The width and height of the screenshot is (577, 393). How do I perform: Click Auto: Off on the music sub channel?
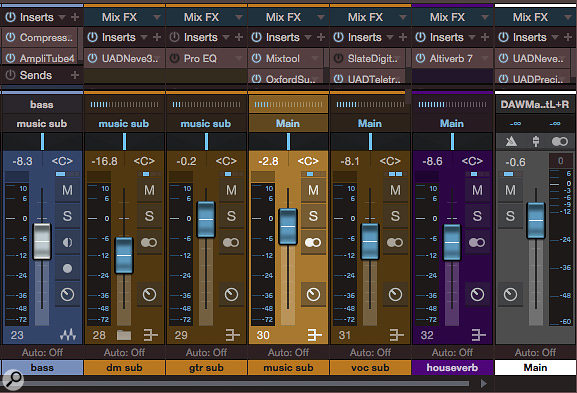coord(288,353)
